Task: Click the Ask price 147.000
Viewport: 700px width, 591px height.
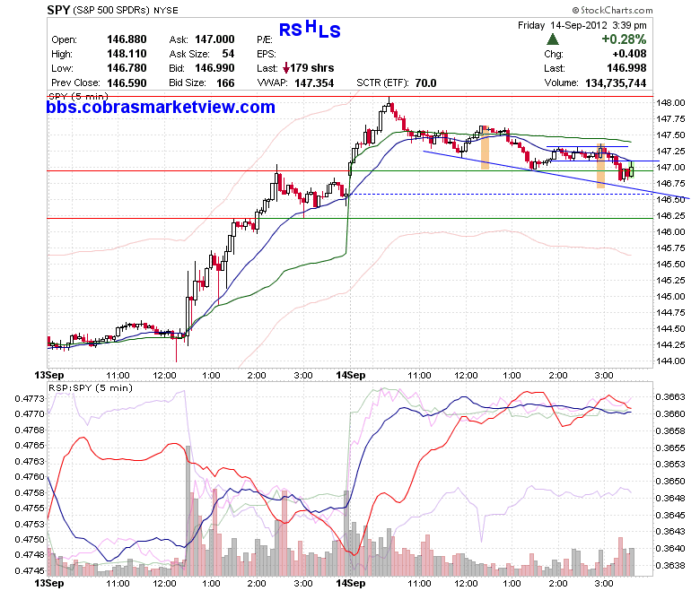Action: tap(214, 39)
